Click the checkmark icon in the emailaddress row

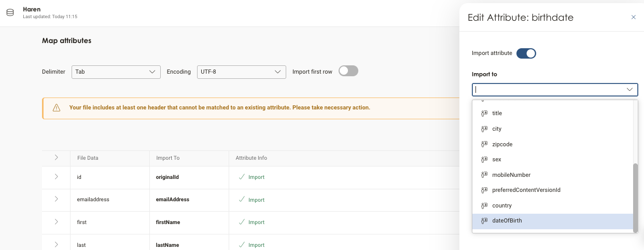[x=242, y=199]
